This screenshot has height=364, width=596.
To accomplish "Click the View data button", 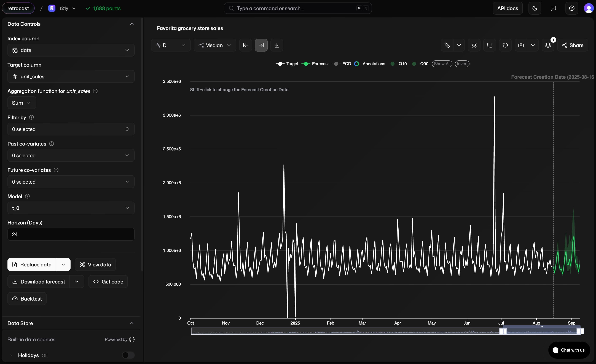I will (x=95, y=265).
